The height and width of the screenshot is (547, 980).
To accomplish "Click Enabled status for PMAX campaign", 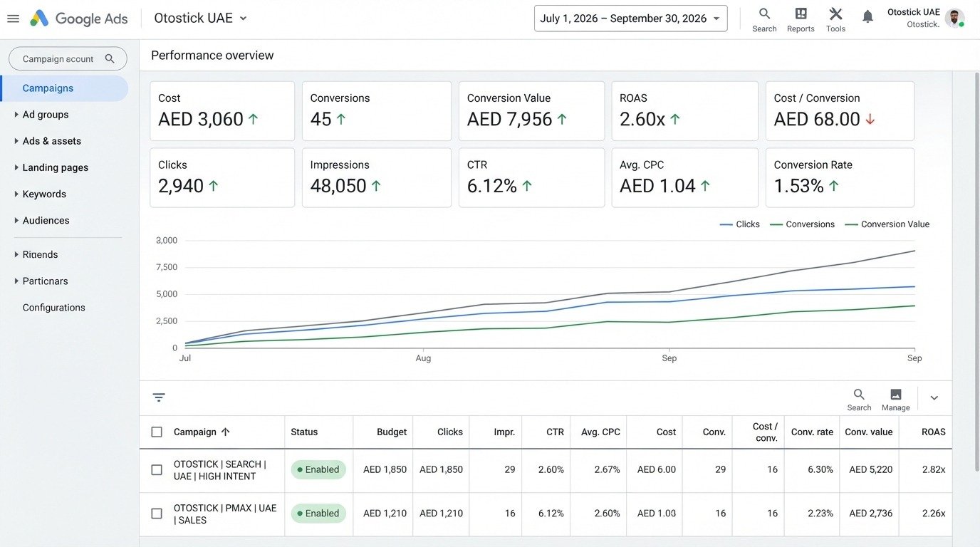I will point(318,514).
